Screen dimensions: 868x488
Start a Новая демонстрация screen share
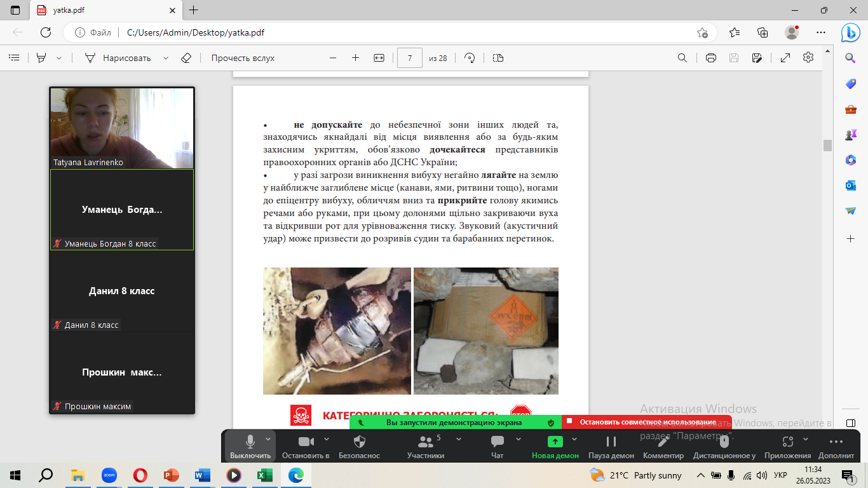pyautogui.click(x=555, y=446)
